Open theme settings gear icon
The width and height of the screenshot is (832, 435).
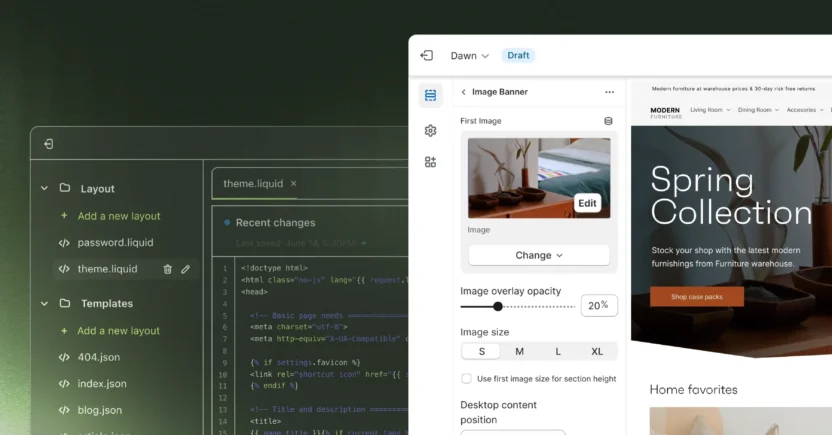(430, 130)
